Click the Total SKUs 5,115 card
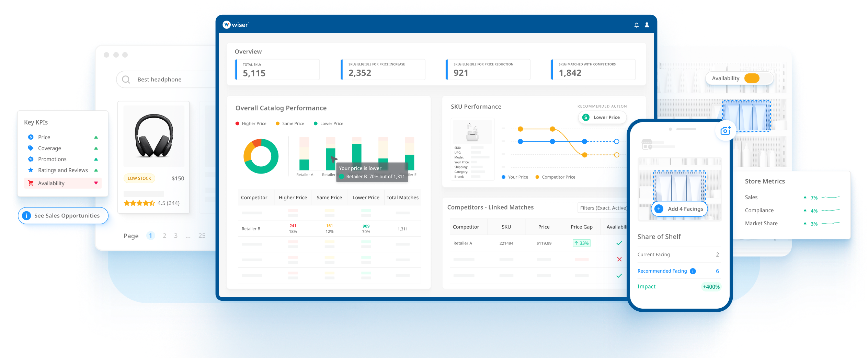Screen dimensions: 868x358 pos(277,70)
